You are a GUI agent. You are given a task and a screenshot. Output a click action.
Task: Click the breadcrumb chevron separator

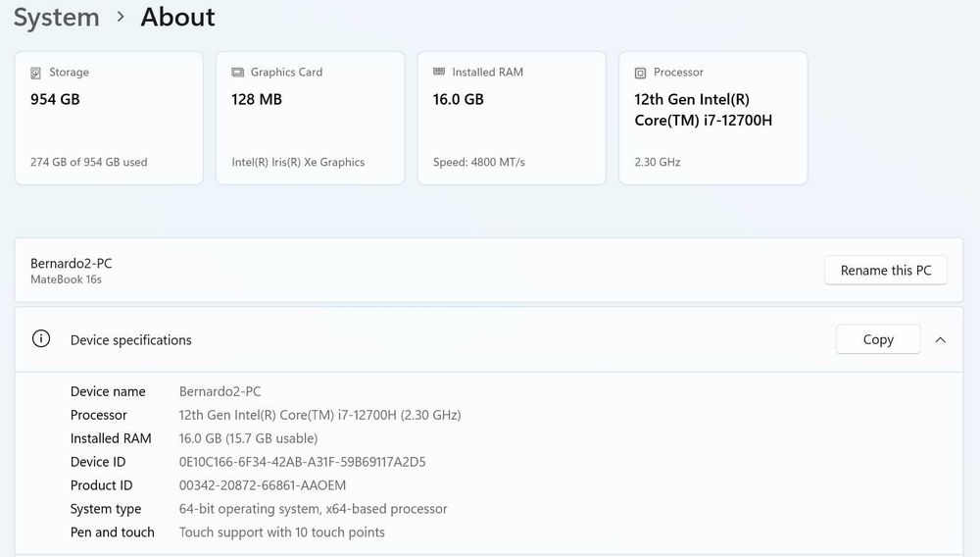pyautogui.click(x=121, y=18)
